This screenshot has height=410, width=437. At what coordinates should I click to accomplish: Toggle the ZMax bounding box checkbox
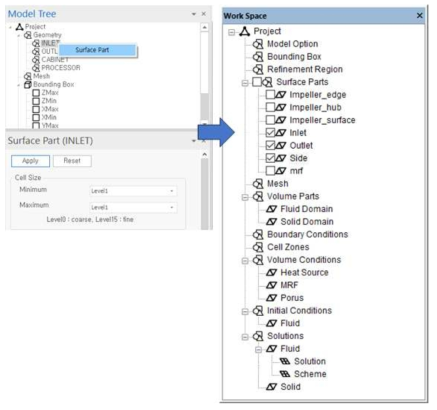[36, 93]
